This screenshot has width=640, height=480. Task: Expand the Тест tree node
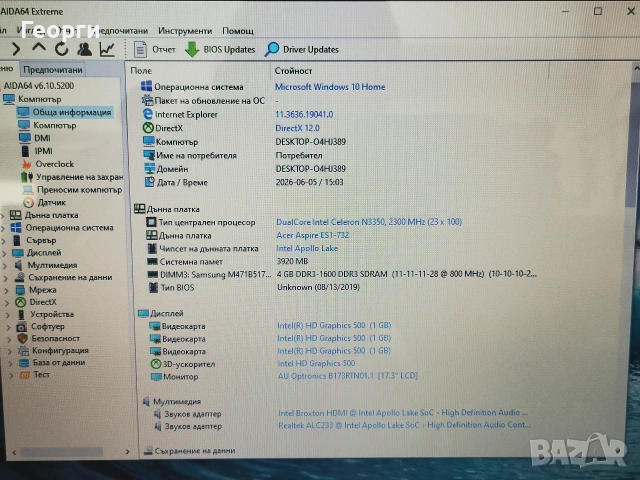pos(11,376)
